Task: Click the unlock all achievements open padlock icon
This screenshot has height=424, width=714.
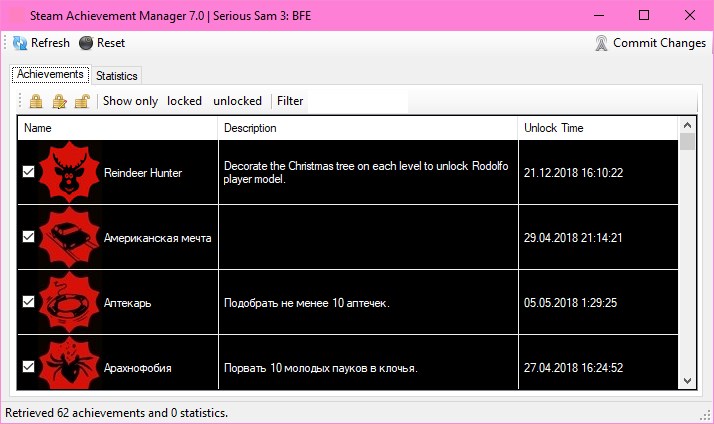Action: pos(82,101)
